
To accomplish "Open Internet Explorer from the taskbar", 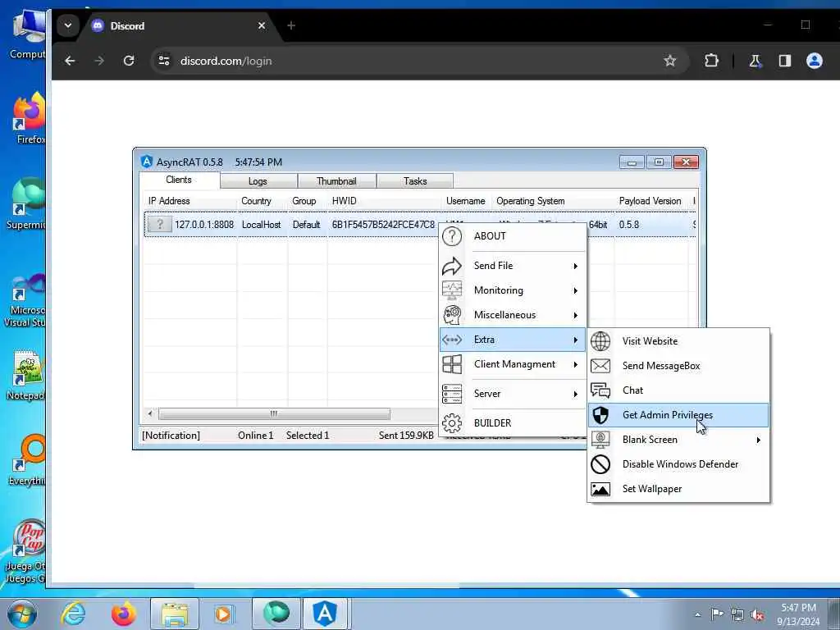I will pos(73,614).
